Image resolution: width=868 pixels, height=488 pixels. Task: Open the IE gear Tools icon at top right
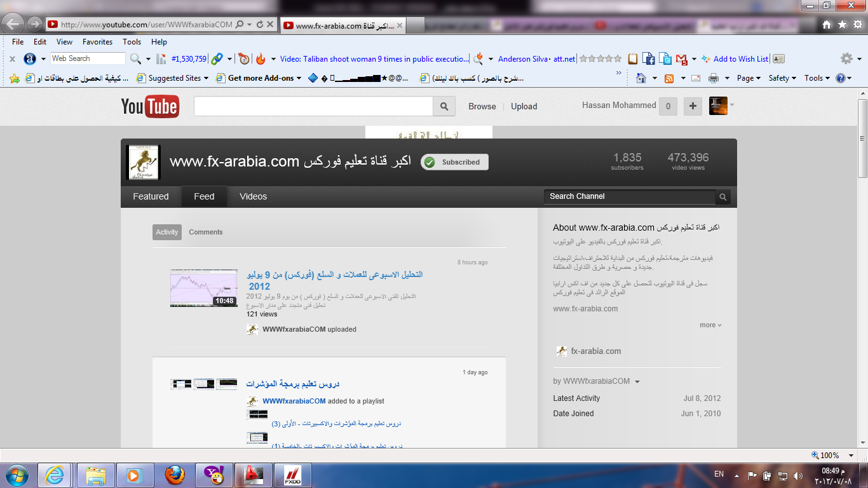[x=857, y=24]
